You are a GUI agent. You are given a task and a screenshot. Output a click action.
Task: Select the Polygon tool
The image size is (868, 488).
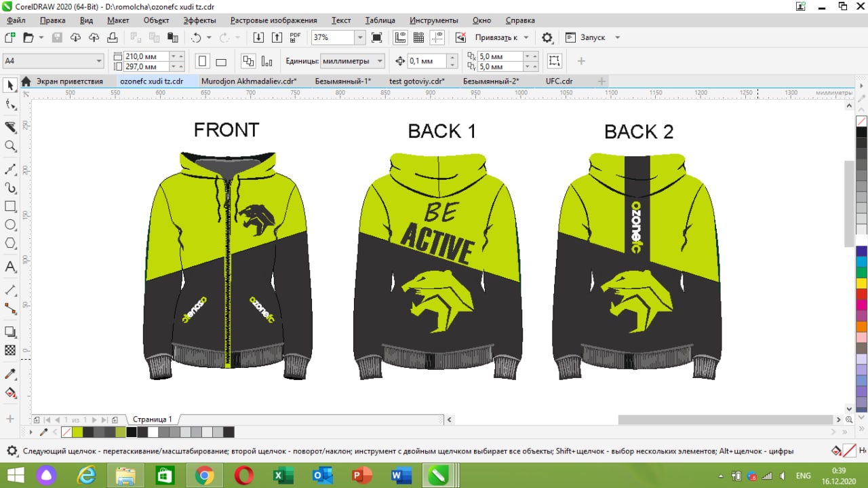[10, 244]
